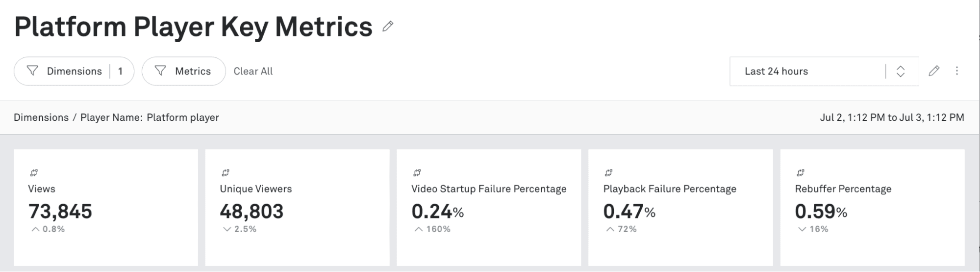Screen dimensions: 980x272
Task: Click the Video Startup Failure Percentage label
Action: (x=489, y=189)
